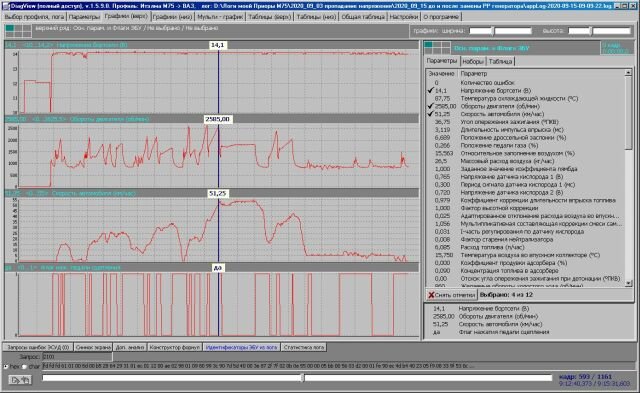Select the 'char' radio button

(24, 366)
